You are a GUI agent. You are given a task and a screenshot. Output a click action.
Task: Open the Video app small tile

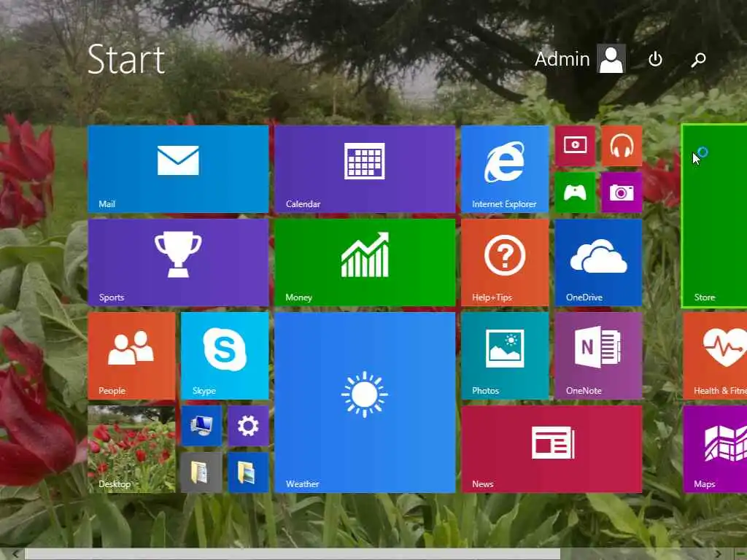pos(575,146)
